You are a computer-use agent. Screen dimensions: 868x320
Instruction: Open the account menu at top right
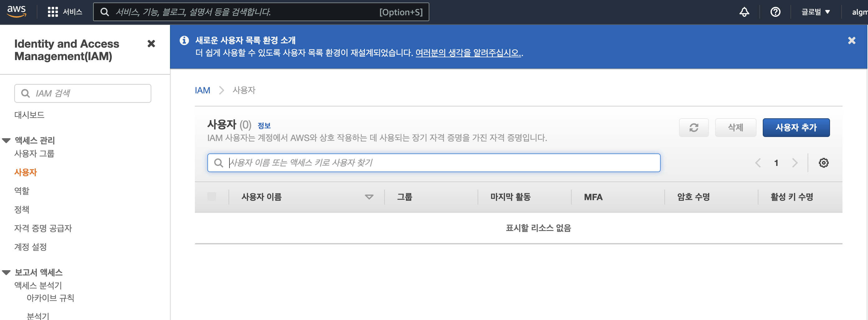coord(860,12)
